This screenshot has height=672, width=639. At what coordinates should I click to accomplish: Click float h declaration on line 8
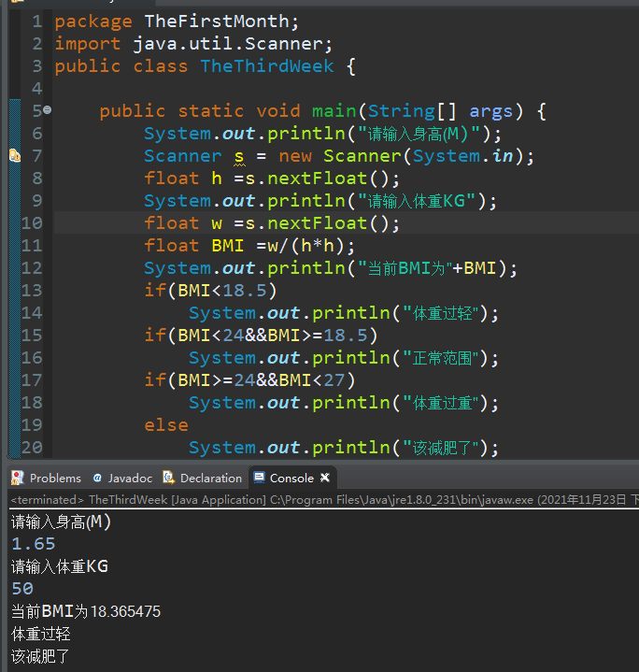coord(272,179)
